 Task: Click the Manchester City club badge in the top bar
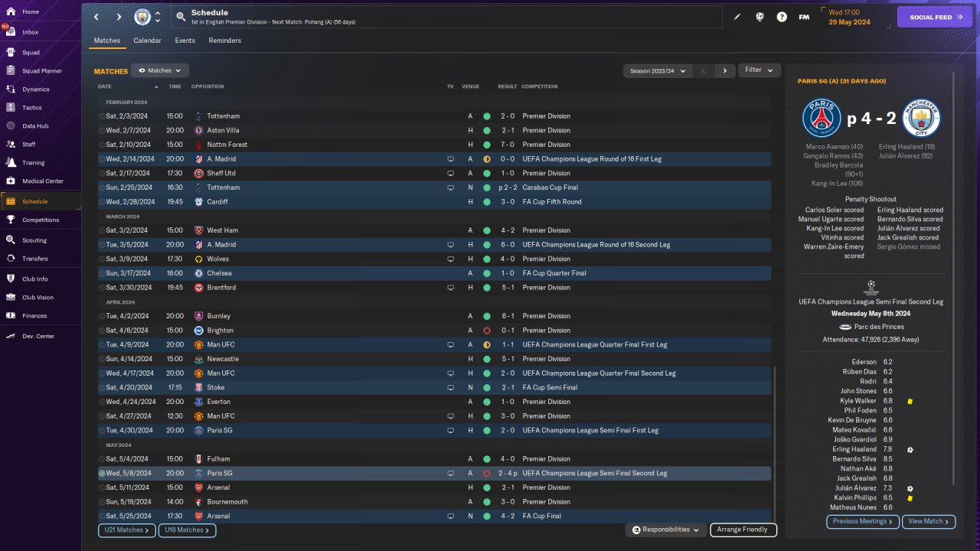click(x=142, y=17)
